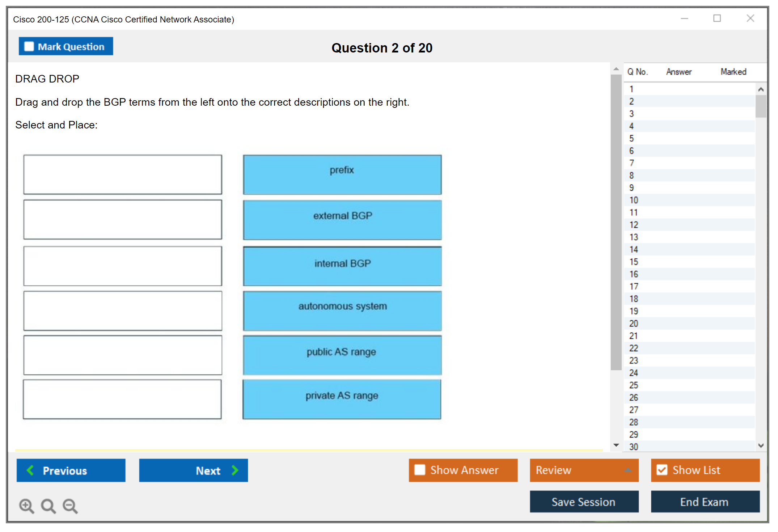778x532 pixels.
Task: Toggle the Mark Question checkbox
Action: (29, 46)
